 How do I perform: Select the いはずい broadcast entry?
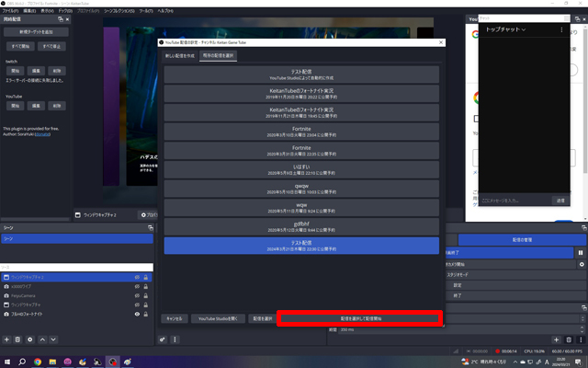[301, 169]
